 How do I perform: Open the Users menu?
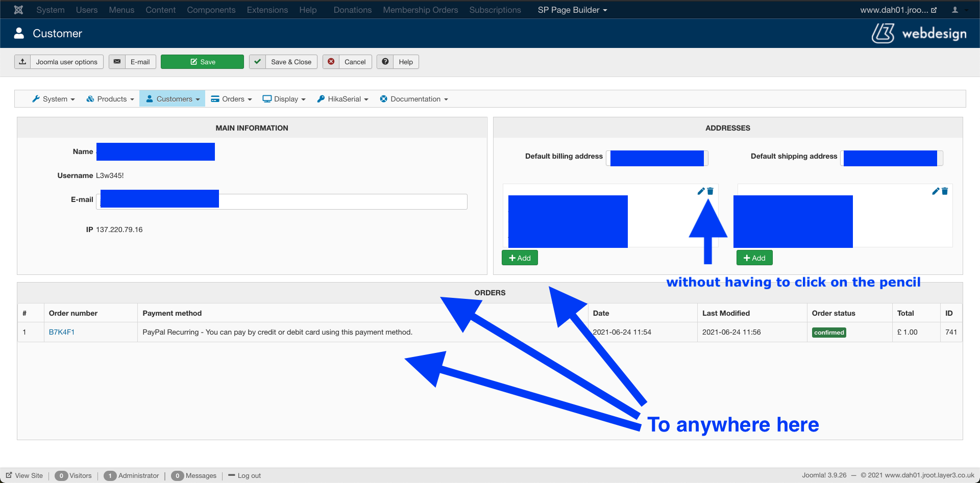[x=87, y=10]
